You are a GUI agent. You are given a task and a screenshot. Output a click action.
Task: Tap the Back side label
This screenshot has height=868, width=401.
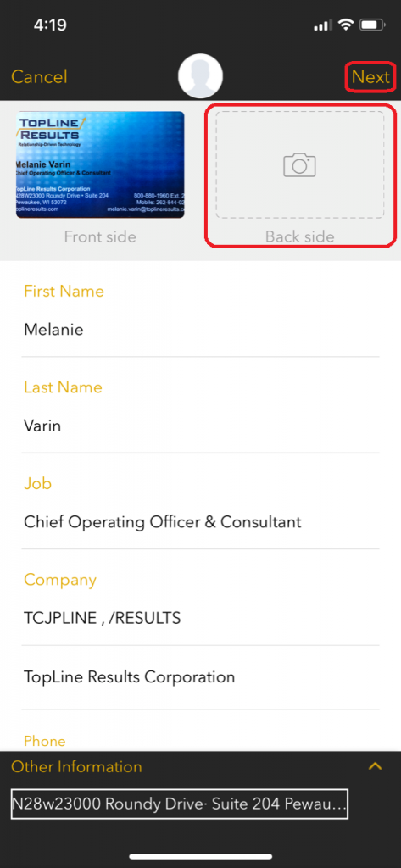coord(299,237)
